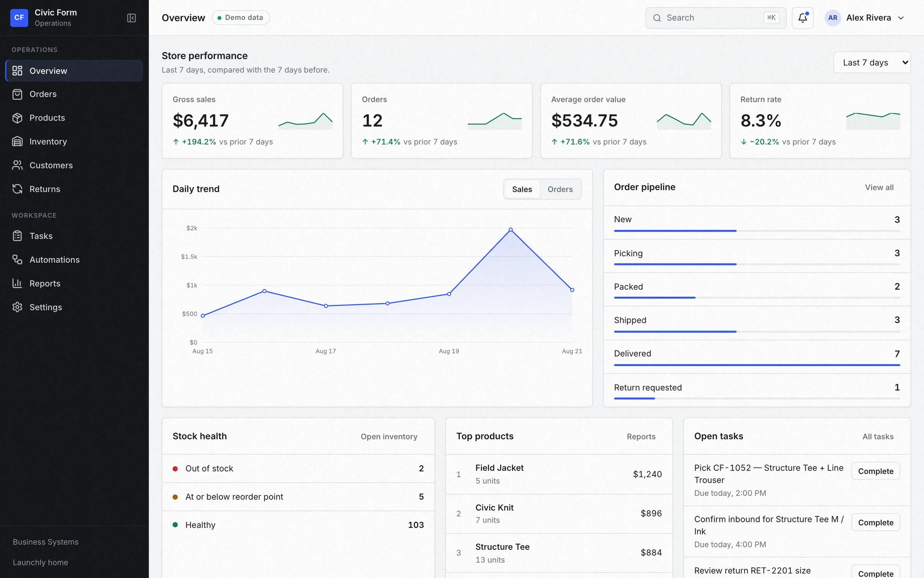Open Tasks in workspace menu
The height and width of the screenshot is (578, 924).
coord(74,236)
